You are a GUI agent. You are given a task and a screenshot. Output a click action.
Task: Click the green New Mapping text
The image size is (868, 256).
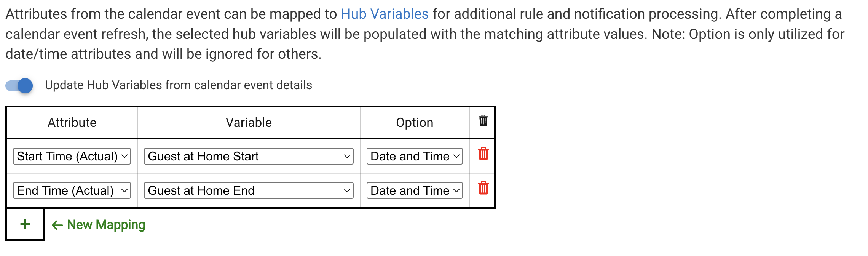pyautogui.click(x=106, y=225)
